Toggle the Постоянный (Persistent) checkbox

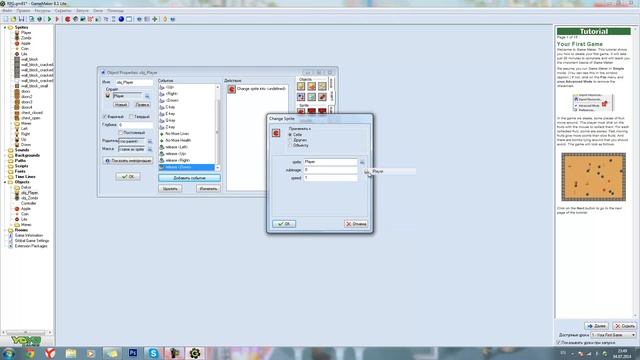coord(120,133)
